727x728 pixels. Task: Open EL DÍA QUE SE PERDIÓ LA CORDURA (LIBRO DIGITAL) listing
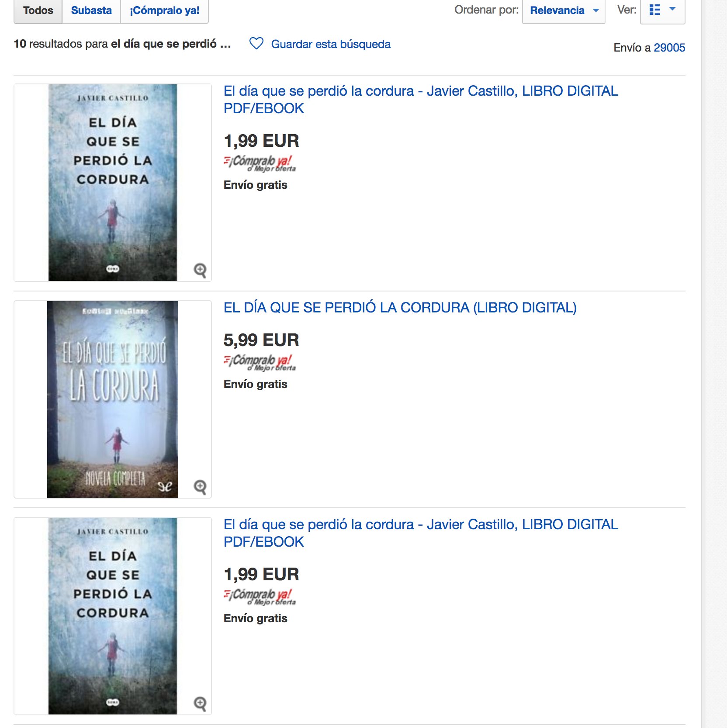[x=400, y=308]
